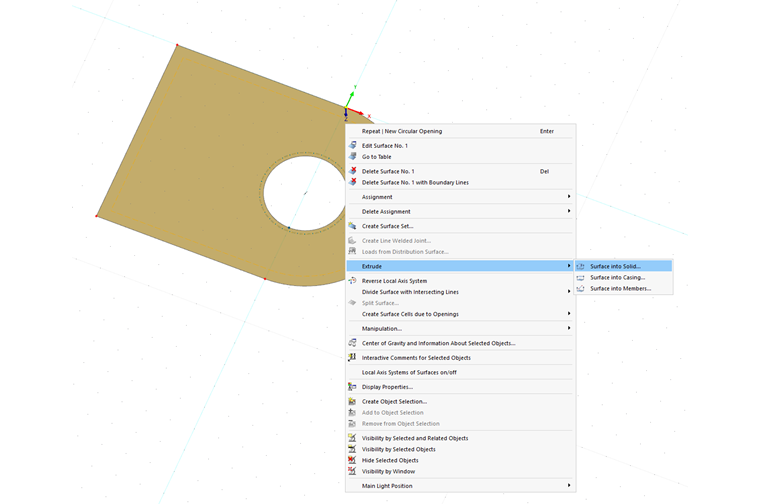Viewport: 760px width, 504px height.
Task: Select Edit Surface No. 1 entry
Action: pos(460,145)
